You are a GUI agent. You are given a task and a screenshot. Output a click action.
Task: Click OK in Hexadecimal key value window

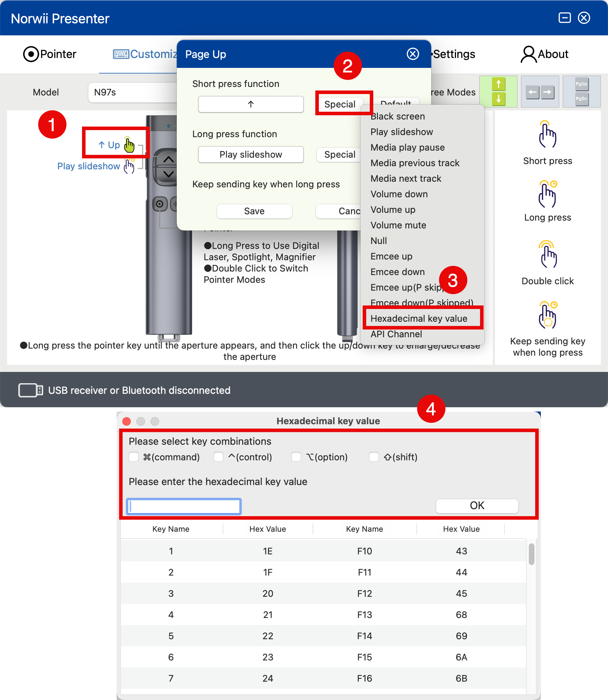click(x=477, y=506)
